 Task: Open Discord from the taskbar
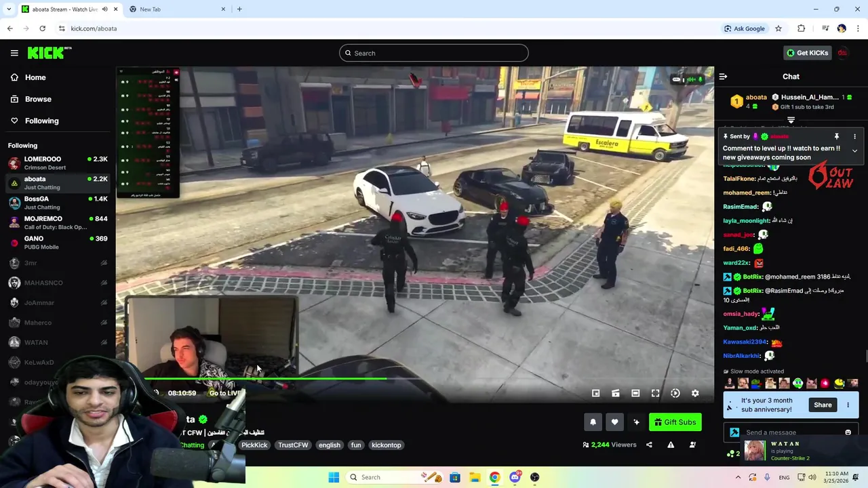[x=515, y=477]
